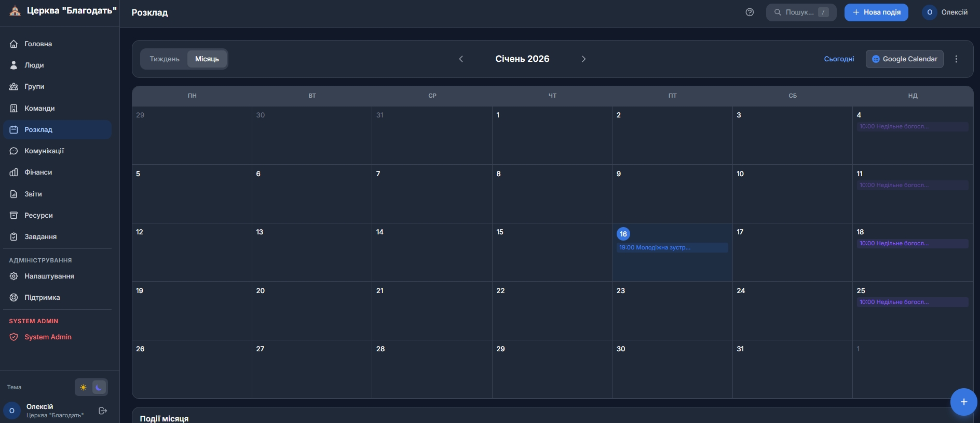This screenshot has width=980, height=423.
Task: Go to previous month chevron
Action: pyautogui.click(x=461, y=59)
